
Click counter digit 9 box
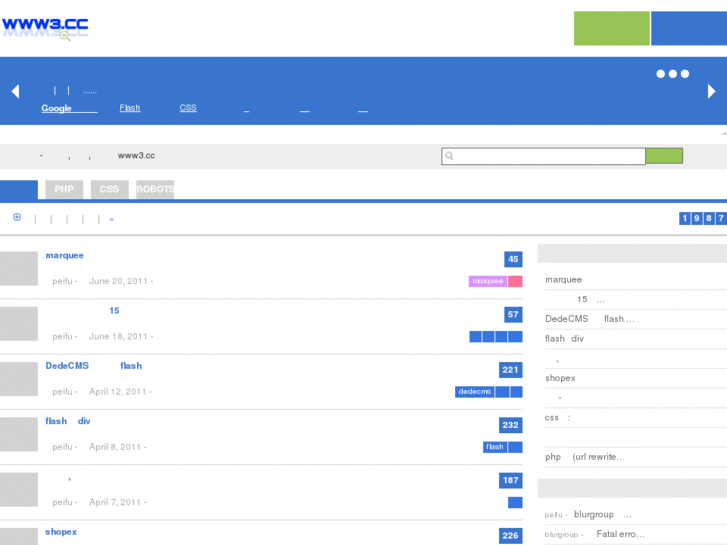coord(696,218)
